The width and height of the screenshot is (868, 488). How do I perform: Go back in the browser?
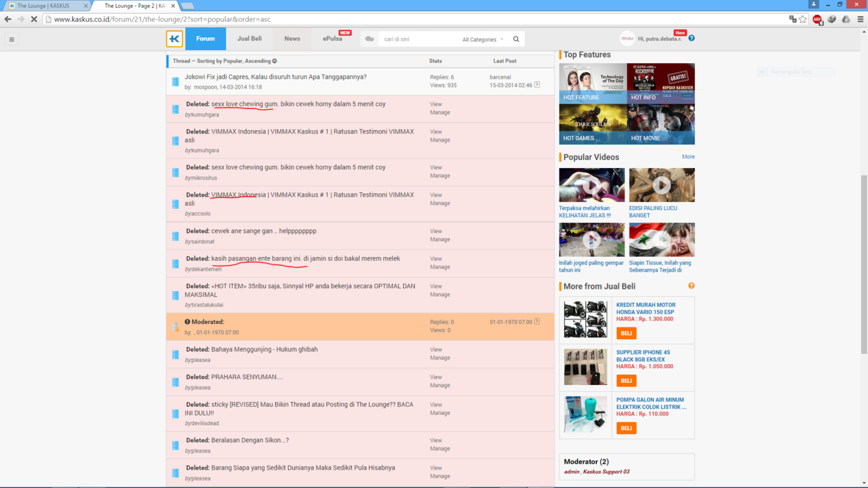(x=8, y=19)
